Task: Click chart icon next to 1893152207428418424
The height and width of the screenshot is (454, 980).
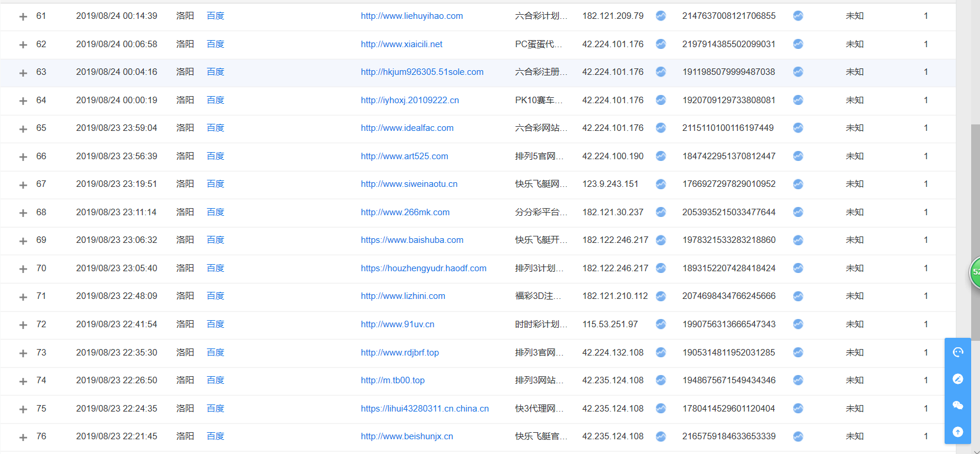Action: click(x=798, y=268)
